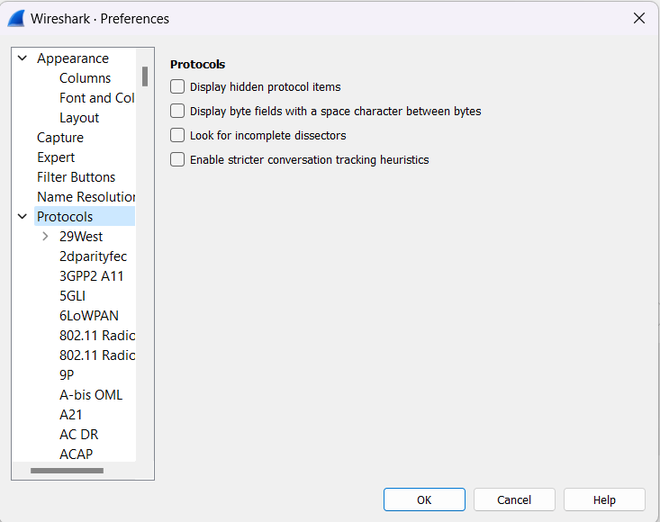Enable Display hidden protocol items
The height and width of the screenshot is (522, 660).
(x=177, y=87)
